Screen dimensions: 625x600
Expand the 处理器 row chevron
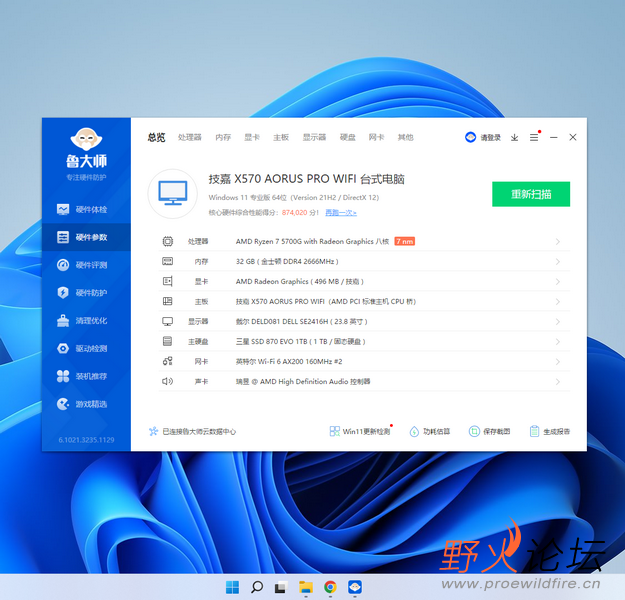pos(558,242)
